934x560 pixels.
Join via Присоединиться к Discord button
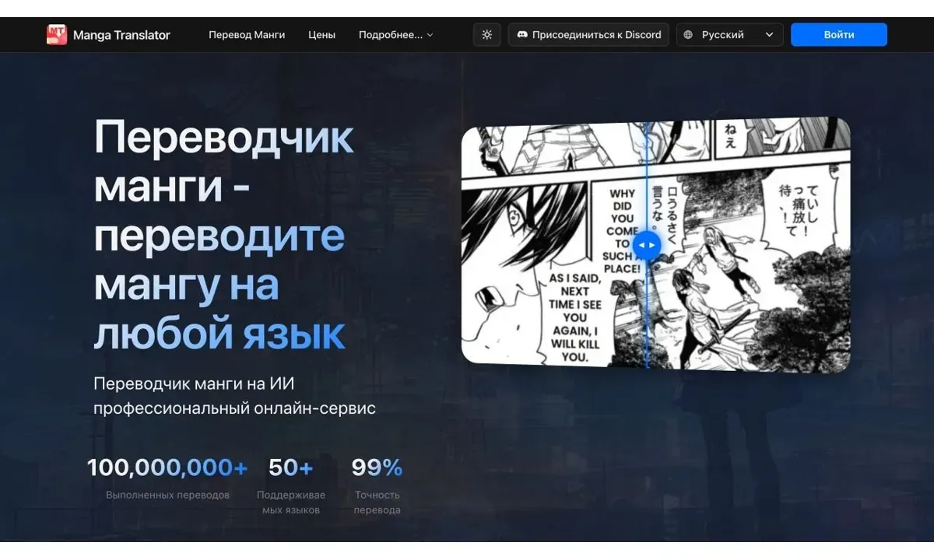click(x=588, y=35)
